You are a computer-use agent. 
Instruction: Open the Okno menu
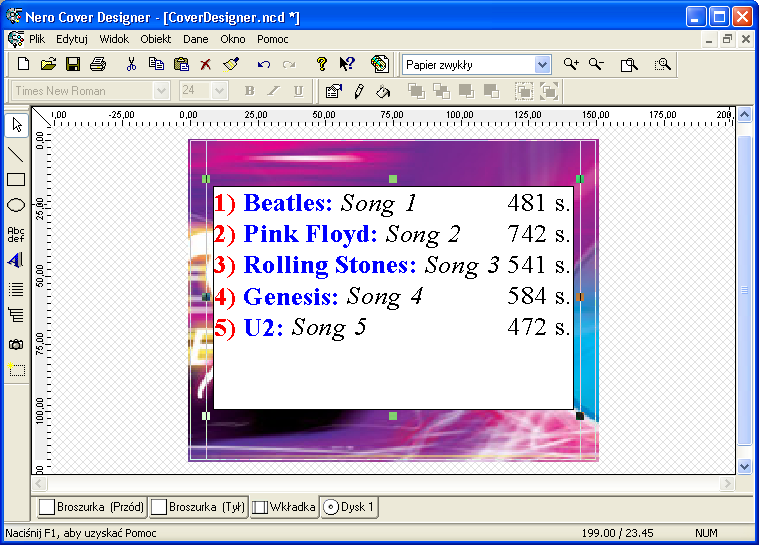coord(233,39)
